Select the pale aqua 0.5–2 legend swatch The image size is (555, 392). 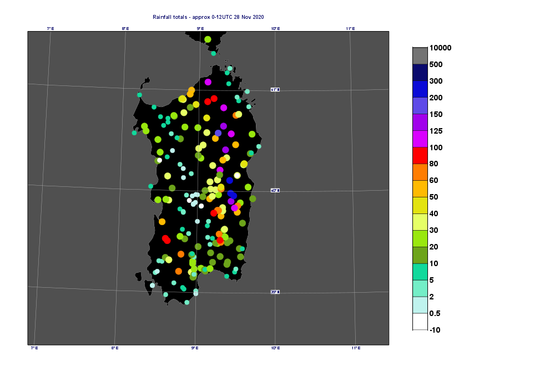click(x=420, y=305)
